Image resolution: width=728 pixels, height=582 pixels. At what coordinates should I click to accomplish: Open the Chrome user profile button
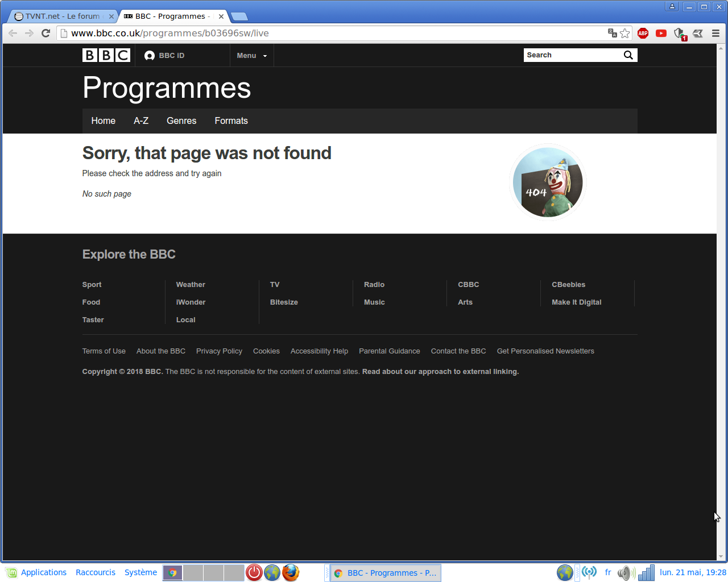(x=672, y=7)
